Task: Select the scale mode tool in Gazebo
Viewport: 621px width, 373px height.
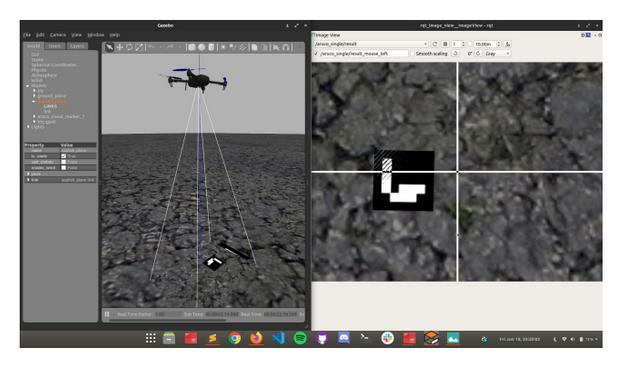Action: click(139, 48)
